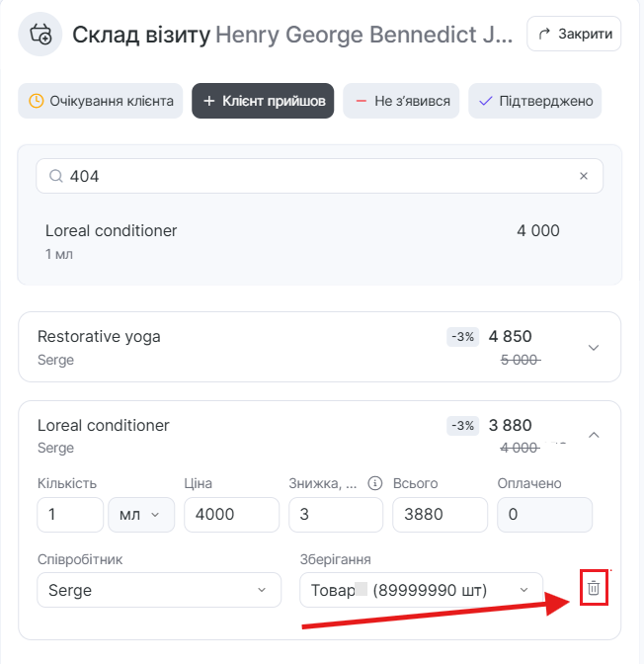Set status to Очікування клієнта
Viewport: 644px width, 664px height.
tap(101, 101)
